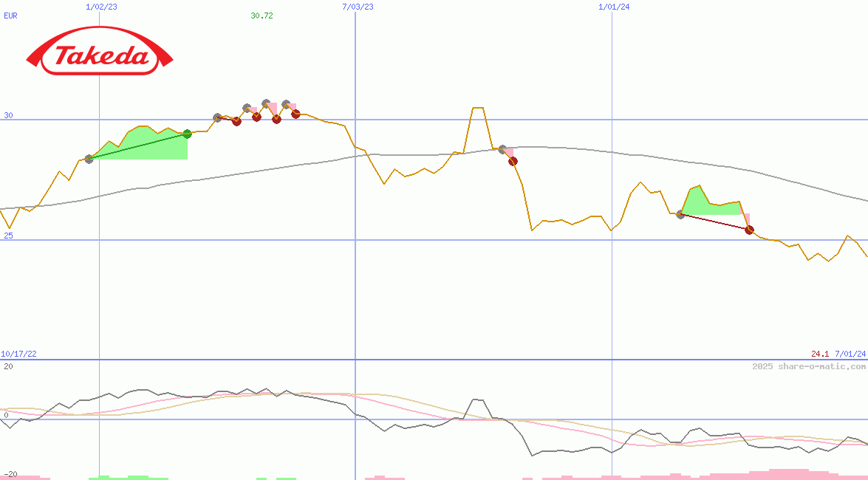This screenshot has height=480, width=868.
Task: Click the gray entry dot starting the first green trade
Action: 89,159
